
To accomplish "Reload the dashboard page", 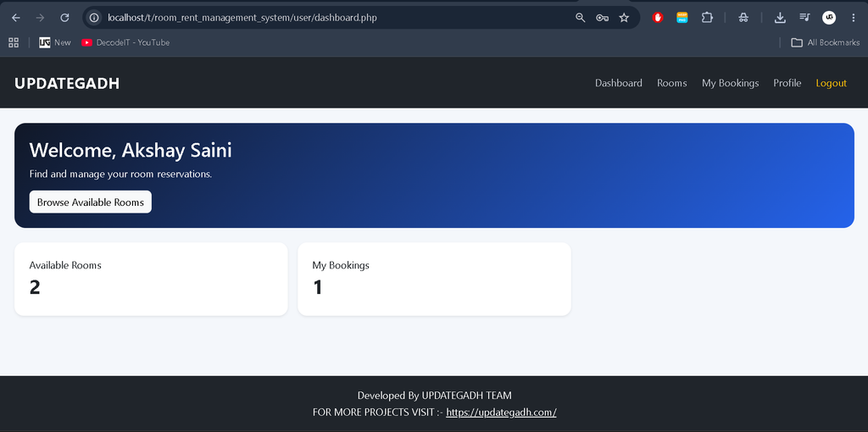I will point(64,18).
